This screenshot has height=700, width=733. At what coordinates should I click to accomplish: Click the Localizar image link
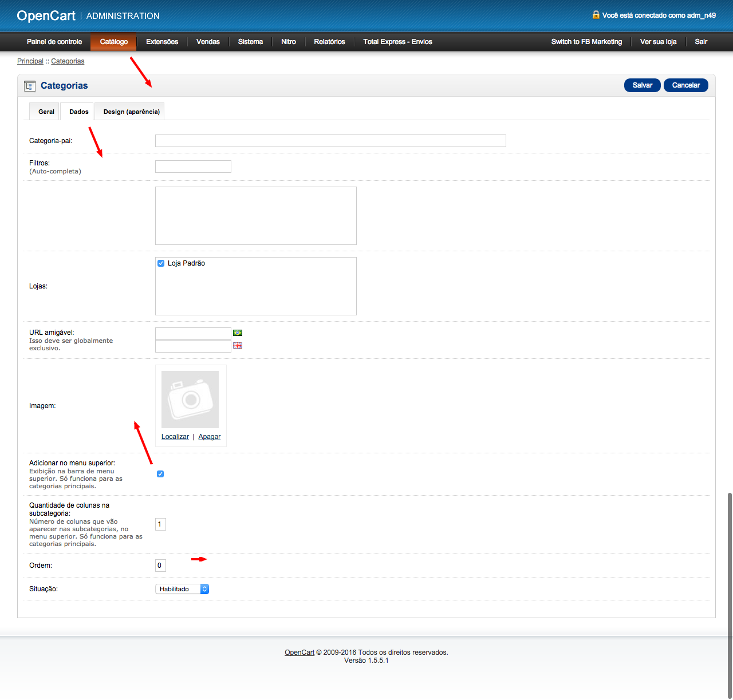(x=175, y=437)
